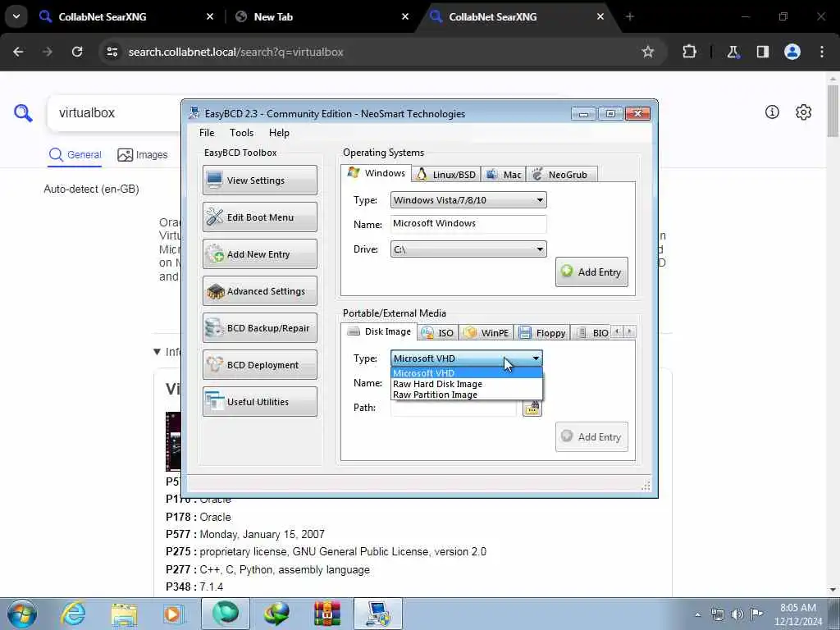The width and height of the screenshot is (840, 630).
Task: Open the browser profile avatar
Action: [x=792, y=52]
